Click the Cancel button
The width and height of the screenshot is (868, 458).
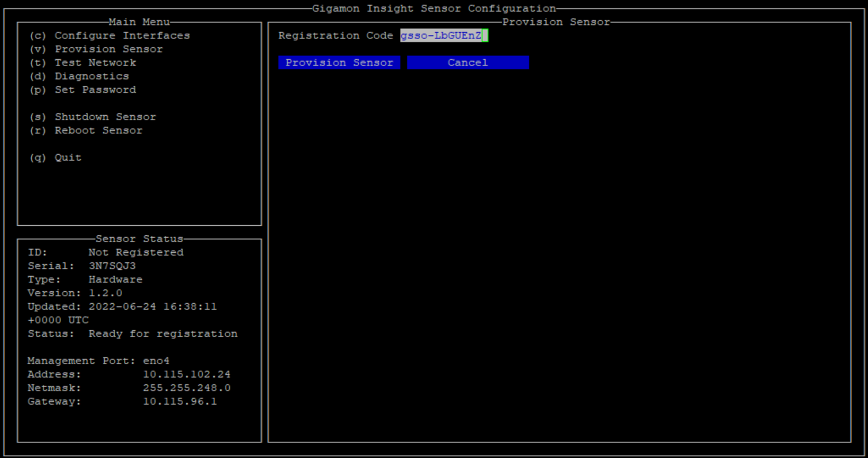[468, 62]
